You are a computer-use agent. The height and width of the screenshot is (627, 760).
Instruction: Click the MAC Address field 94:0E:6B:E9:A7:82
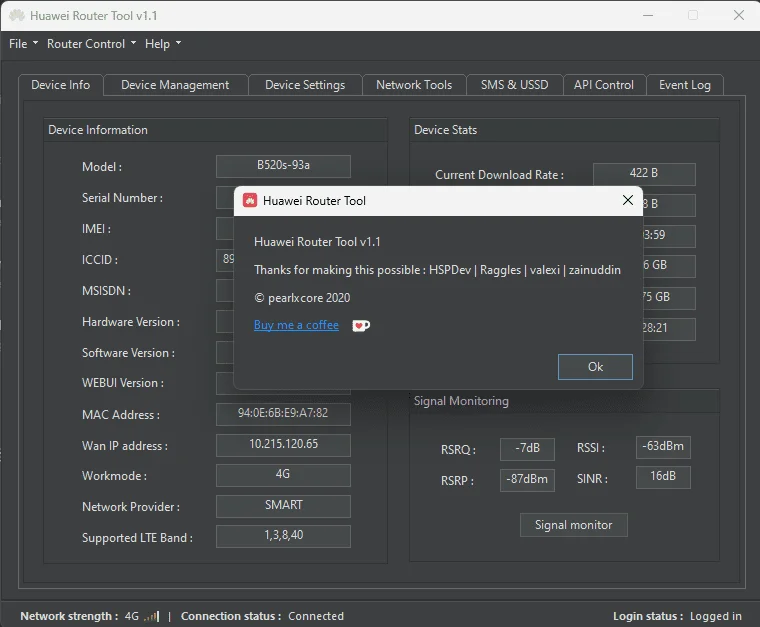point(283,413)
